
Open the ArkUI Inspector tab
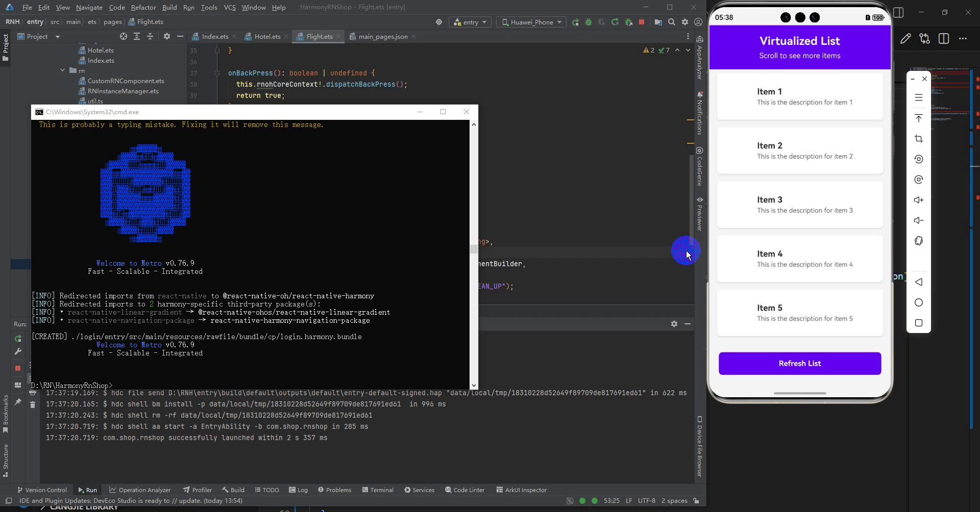521,490
